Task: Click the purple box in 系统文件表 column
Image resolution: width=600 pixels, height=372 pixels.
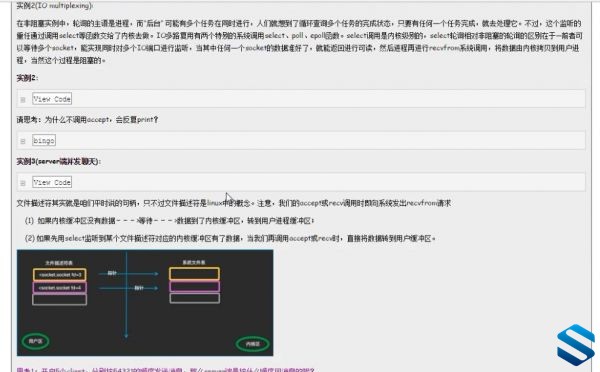Action: click(x=194, y=287)
